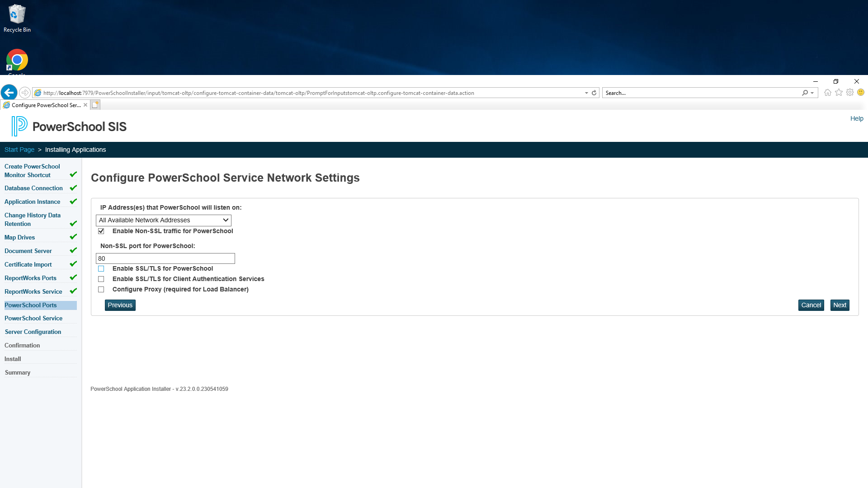Viewport: 868px width, 488px height.
Task: Enable SSL/TLS for PowerSchool checkbox
Action: (101, 268)
